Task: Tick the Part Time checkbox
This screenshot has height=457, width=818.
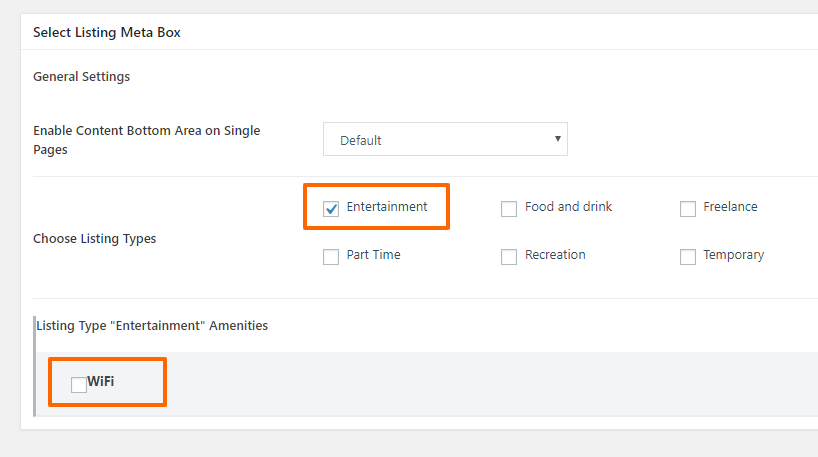Action: [x=331, y=257]
